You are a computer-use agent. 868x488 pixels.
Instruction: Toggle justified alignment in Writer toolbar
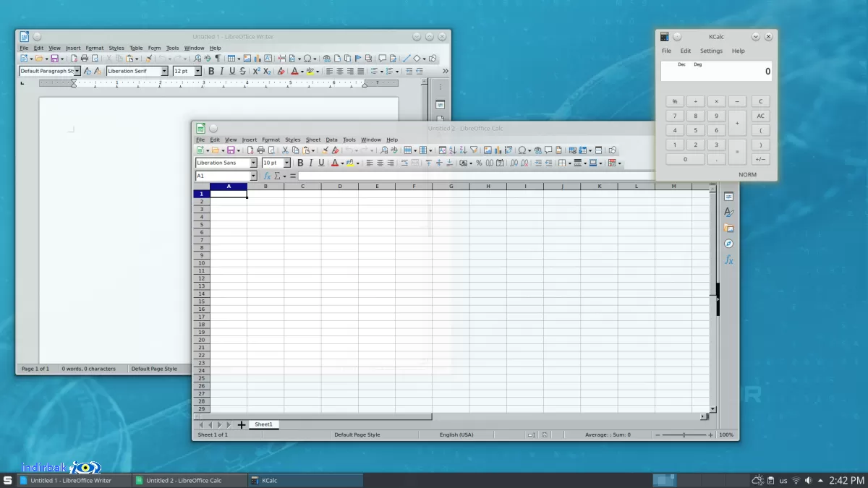click(x=360, y=71)
